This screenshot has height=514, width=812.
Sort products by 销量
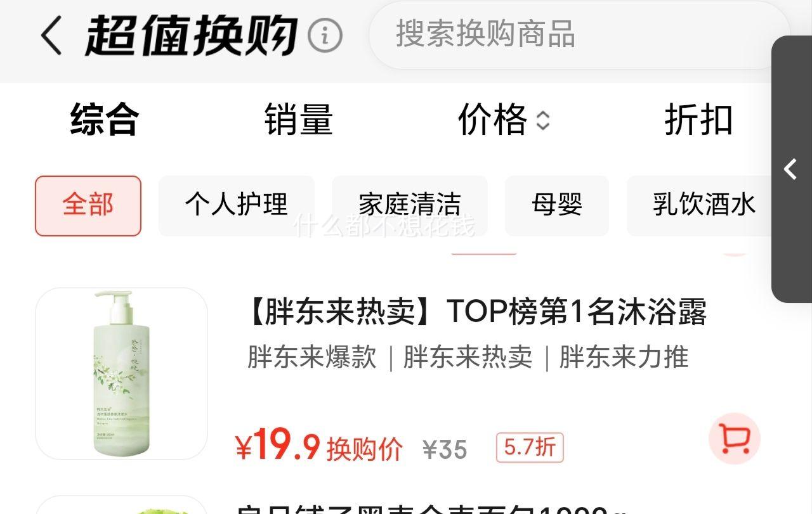coord(299,120)
